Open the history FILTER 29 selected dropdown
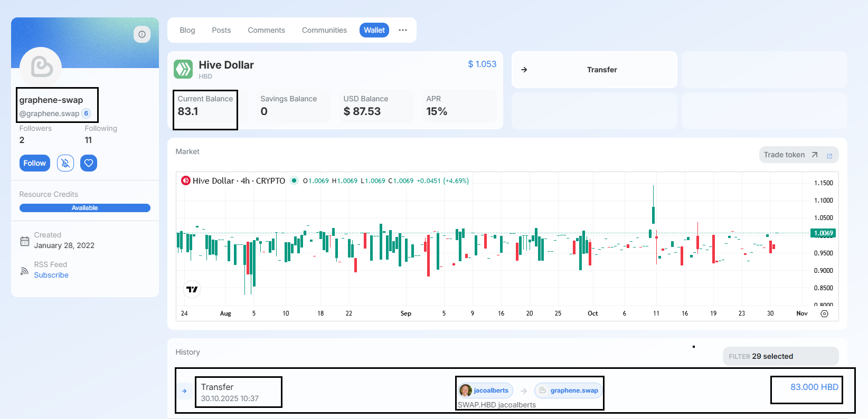868x419 pixels. click(780, 356)
